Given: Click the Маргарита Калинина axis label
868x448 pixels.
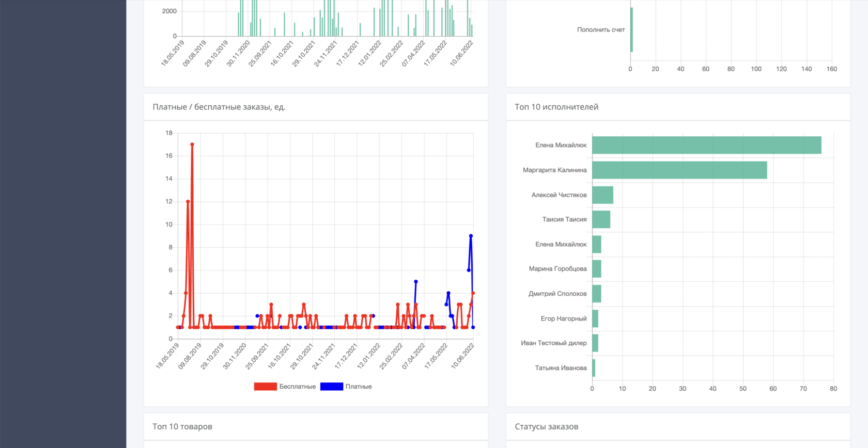Looking at the screenshot, I should pos(555,170).
